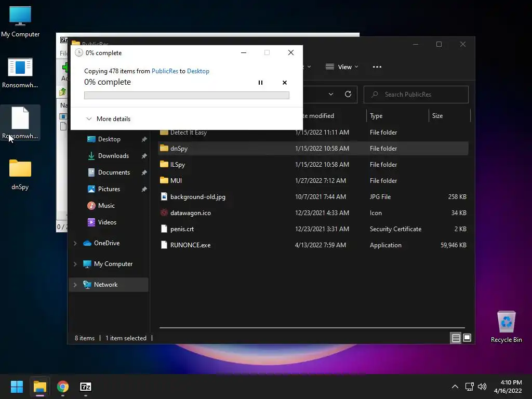The width and height of the screenshot is (532, 399).
Task: Select the blank Ronsomwh... file desktop icon
Action: (x=20, y=123)
